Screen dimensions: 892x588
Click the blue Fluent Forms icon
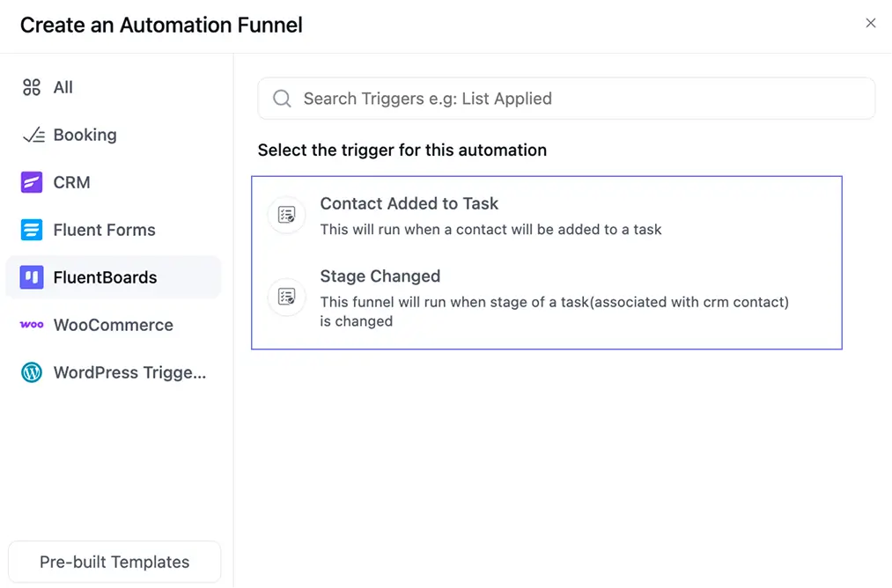pyautogui.click(x=32, y=230)
